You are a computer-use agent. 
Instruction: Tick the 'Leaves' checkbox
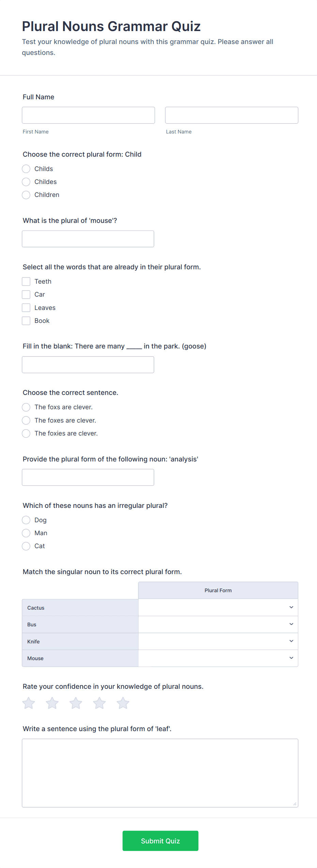26,308
